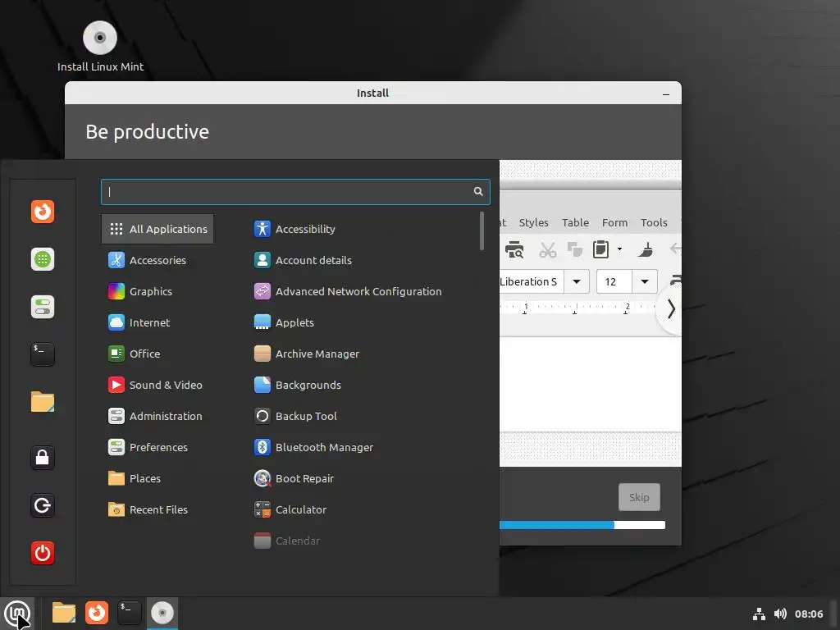The height and width of the screenshot is (630, 840).
Task: Click the Log Out icon in the menu
Action: (43, 505)
